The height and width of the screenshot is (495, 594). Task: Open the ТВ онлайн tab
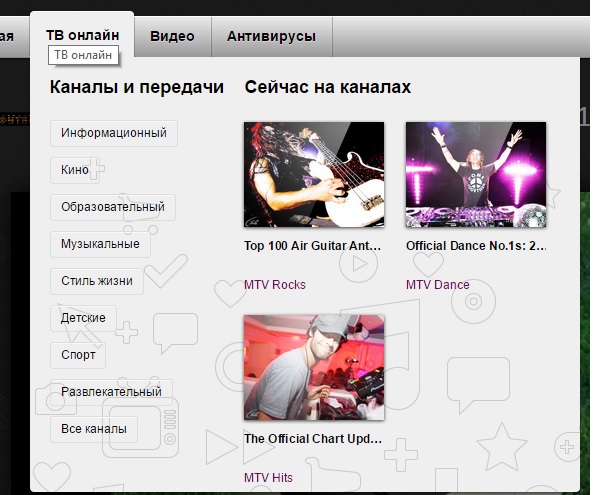pos(82,35)
